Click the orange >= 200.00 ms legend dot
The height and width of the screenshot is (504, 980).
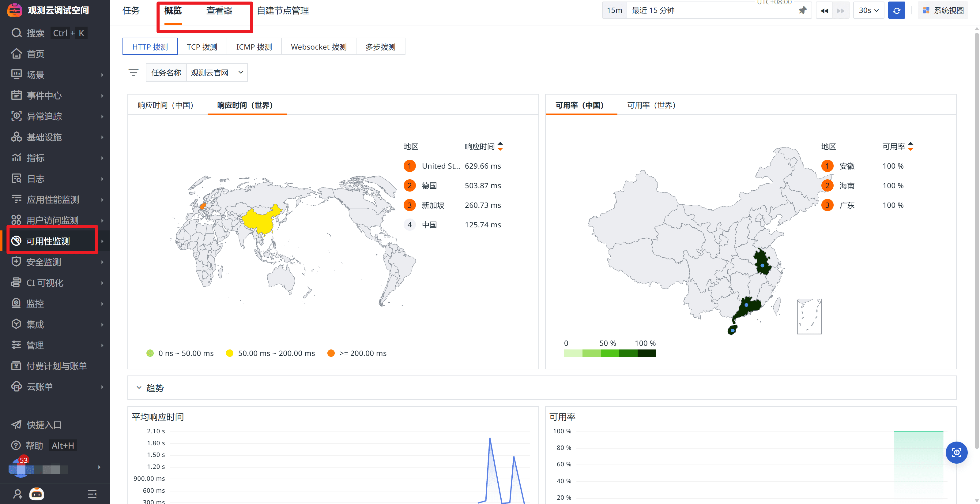click(331, 353)
